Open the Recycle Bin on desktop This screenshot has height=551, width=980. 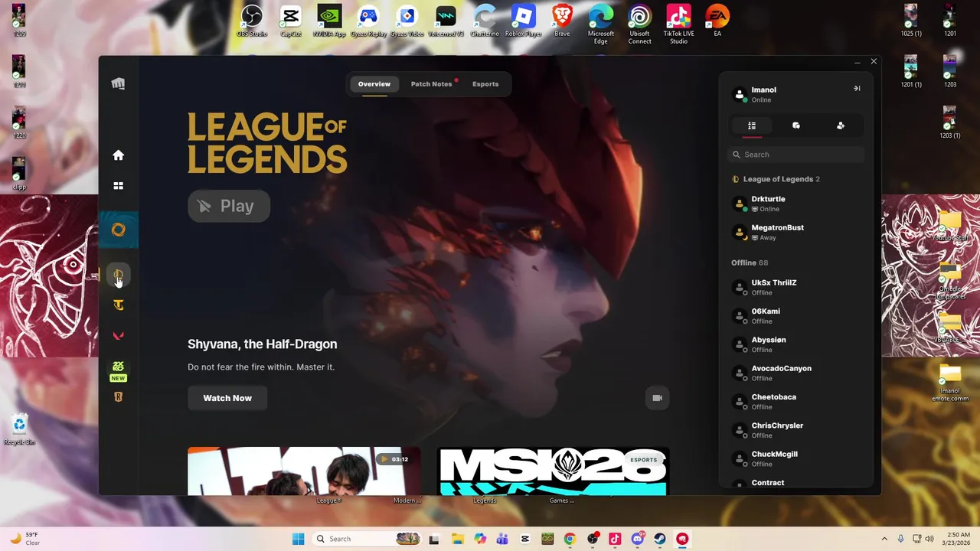19,430
